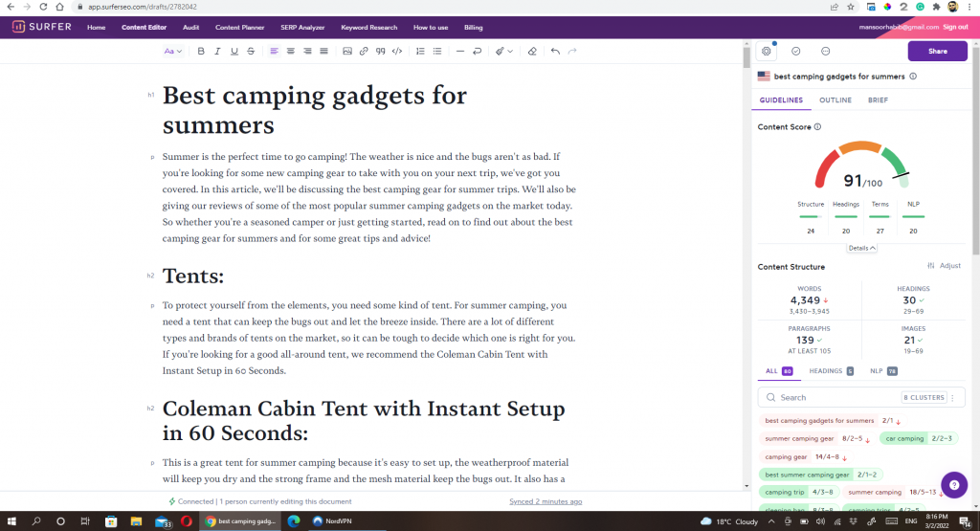
Task: Open the purple help chat bubble
Action: click(954, 485)
